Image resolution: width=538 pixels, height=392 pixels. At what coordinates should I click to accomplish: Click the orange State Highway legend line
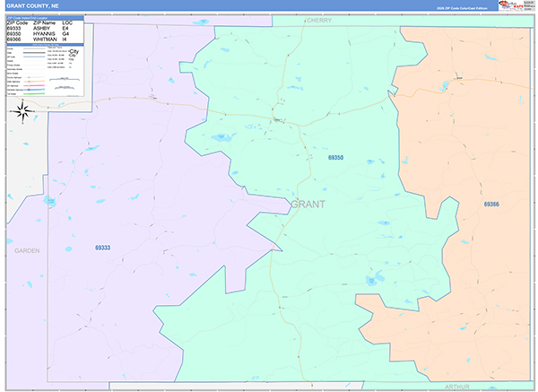(34, 82)
